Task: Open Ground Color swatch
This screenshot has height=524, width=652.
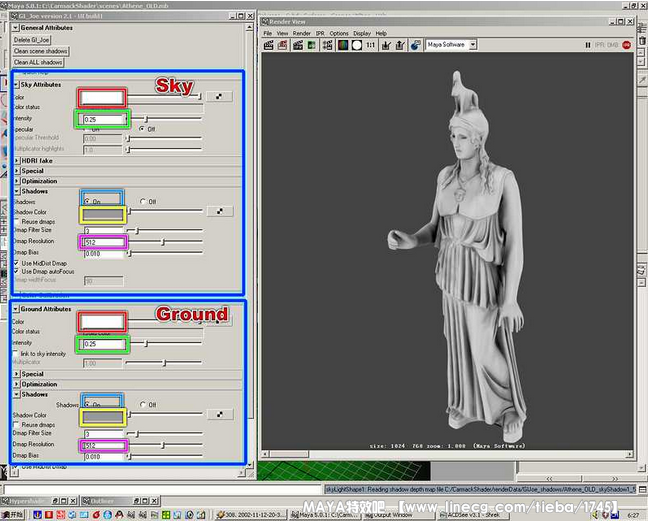Action: point(102,321)
